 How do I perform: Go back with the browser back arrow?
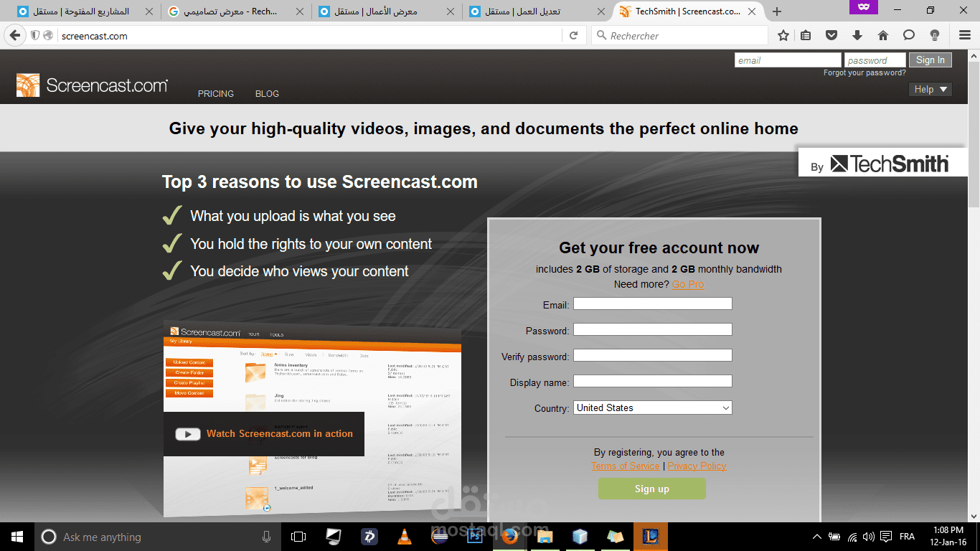[x=15, y=35]
